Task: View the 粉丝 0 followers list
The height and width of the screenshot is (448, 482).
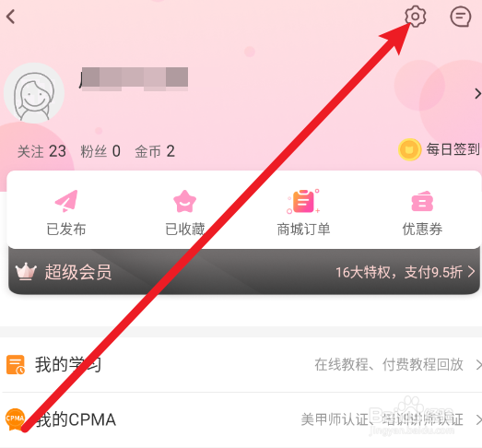Action: [100, 151]
